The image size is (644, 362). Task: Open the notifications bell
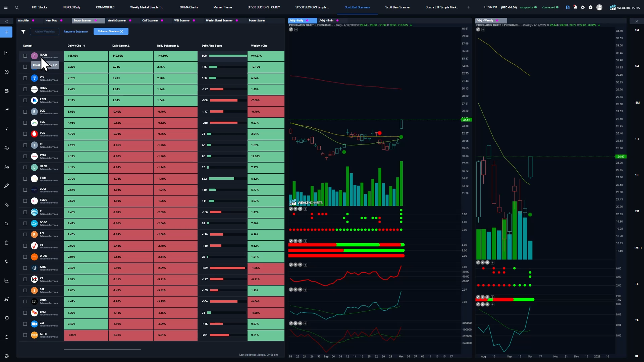pos(575,7)
